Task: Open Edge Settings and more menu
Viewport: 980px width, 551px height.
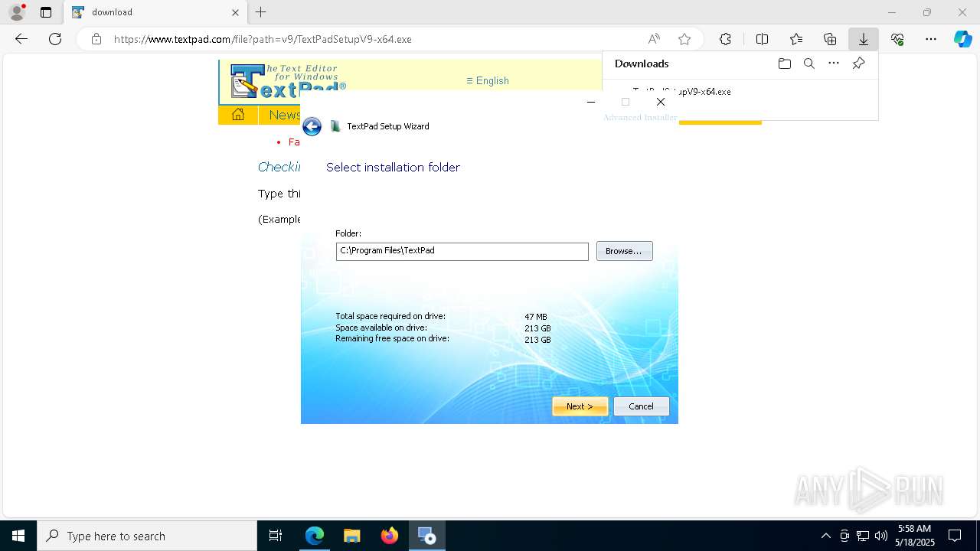Action: [931, 39]
